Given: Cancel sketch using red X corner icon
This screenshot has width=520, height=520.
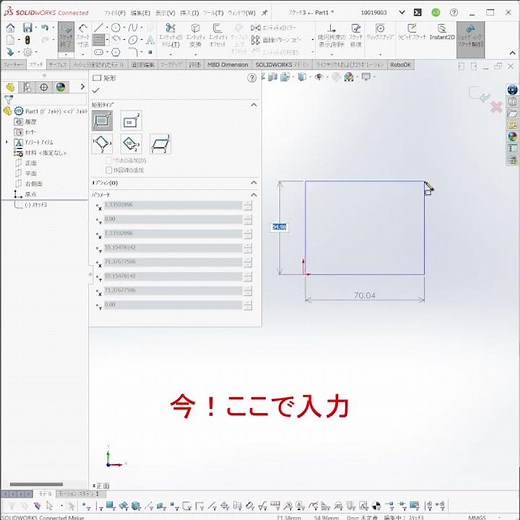Looking at the screenshot, I should tap(496, 107).
